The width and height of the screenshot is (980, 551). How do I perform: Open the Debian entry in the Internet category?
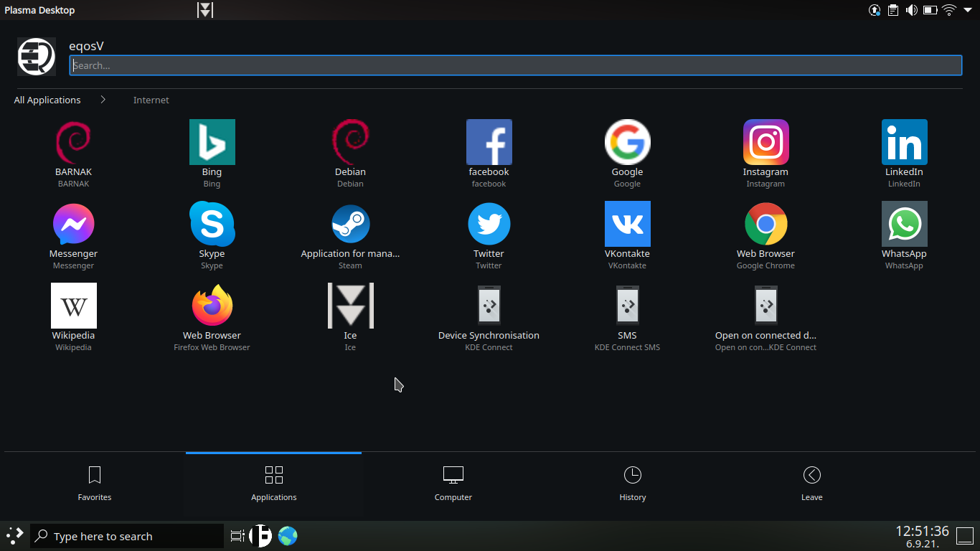click(x=350, y=154)
